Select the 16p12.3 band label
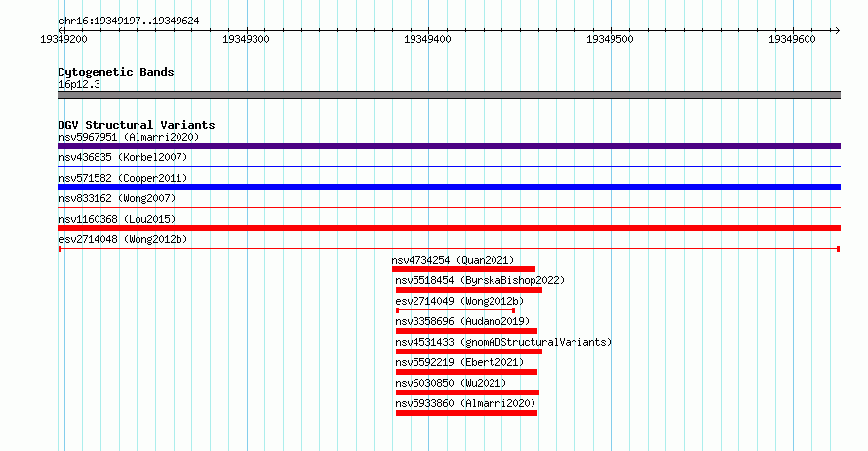This screenshot has height=451, width=868. (79, 84)
